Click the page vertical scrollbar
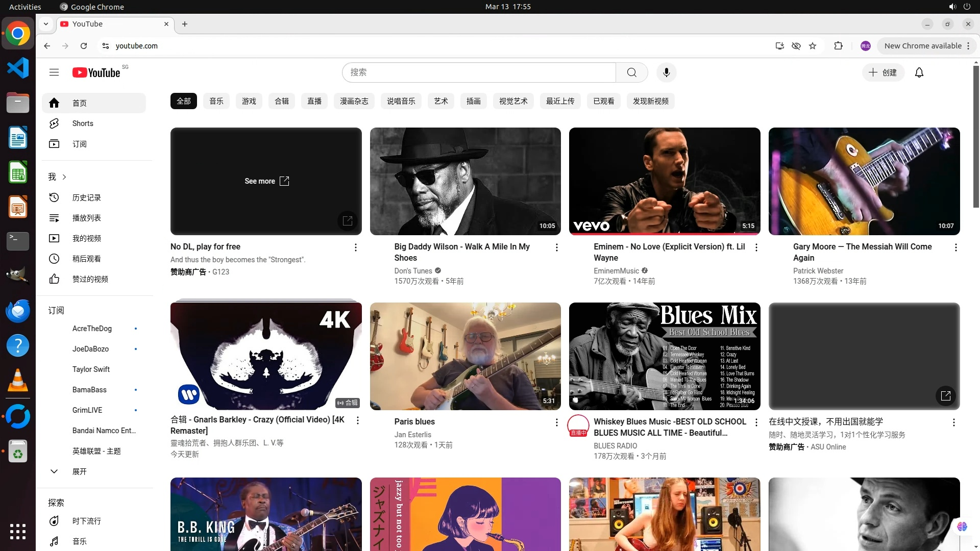 coord(976,138)
